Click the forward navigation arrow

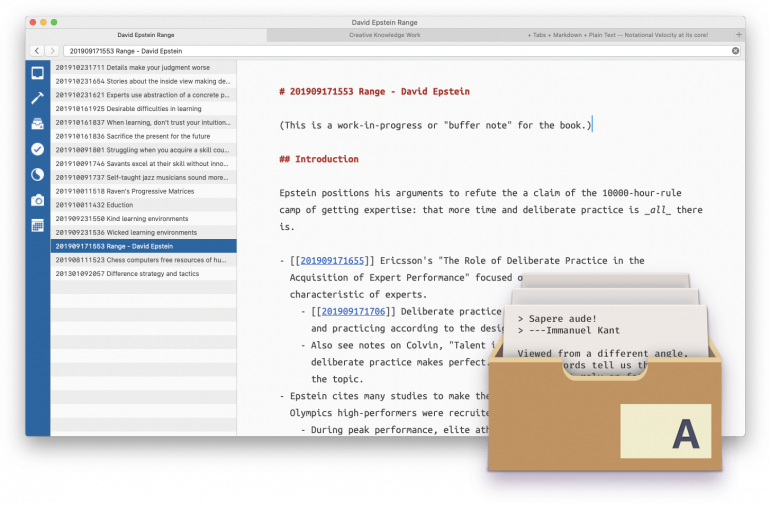tap(52, 50)
